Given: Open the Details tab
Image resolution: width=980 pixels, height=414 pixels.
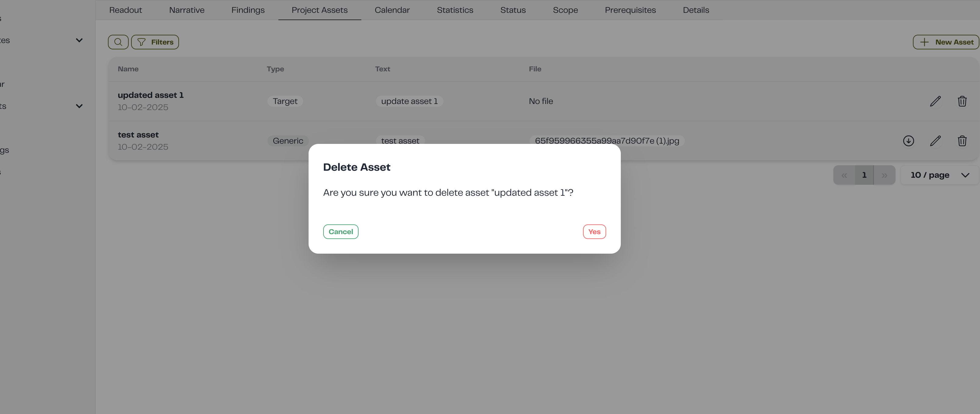Looking at the screenshot, I should 696,10.
